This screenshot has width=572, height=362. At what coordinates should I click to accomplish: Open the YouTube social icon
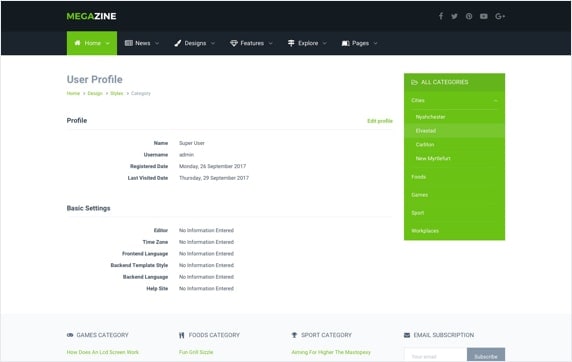coord(484,16)
